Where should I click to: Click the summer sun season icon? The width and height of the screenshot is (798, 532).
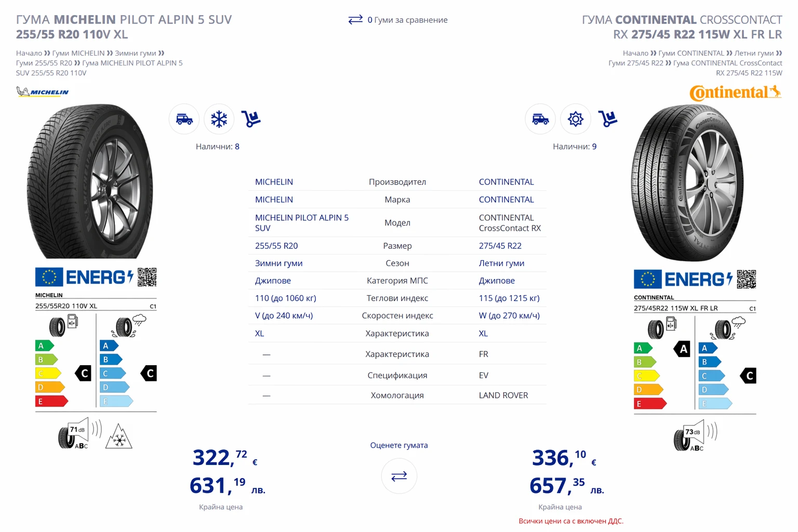(x=575, y=119)
